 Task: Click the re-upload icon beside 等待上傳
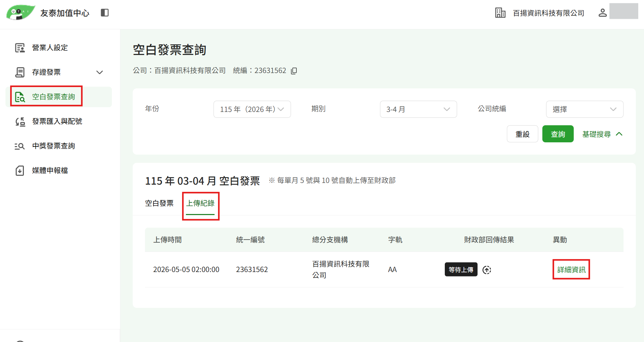pos(487,270)
